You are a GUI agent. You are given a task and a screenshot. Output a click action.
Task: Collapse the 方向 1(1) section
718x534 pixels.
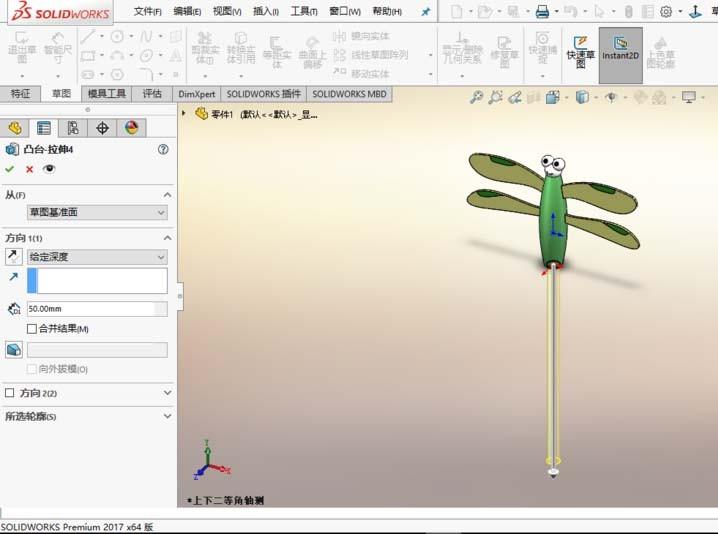click(x=168, y=238)
